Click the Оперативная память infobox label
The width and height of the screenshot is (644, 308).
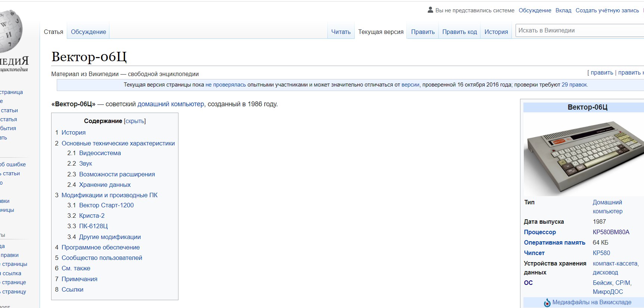coord(554,242)
